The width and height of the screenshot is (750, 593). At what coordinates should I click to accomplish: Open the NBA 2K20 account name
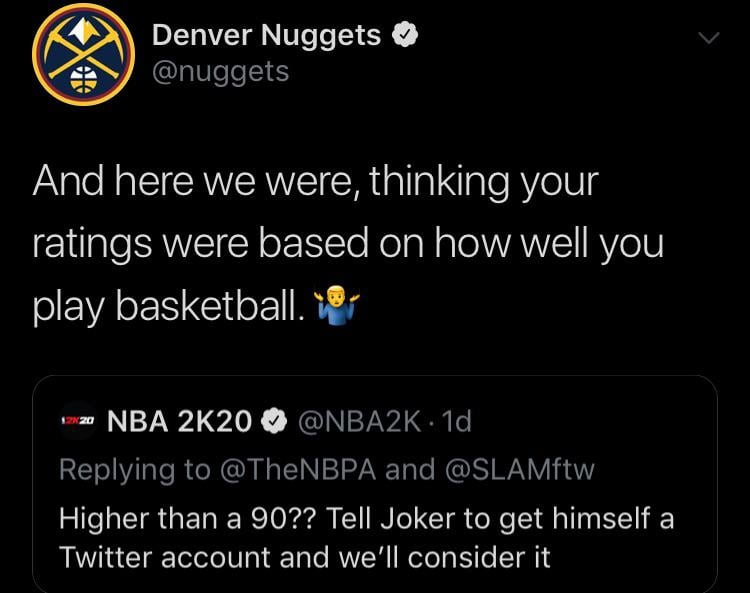[179, 423]
